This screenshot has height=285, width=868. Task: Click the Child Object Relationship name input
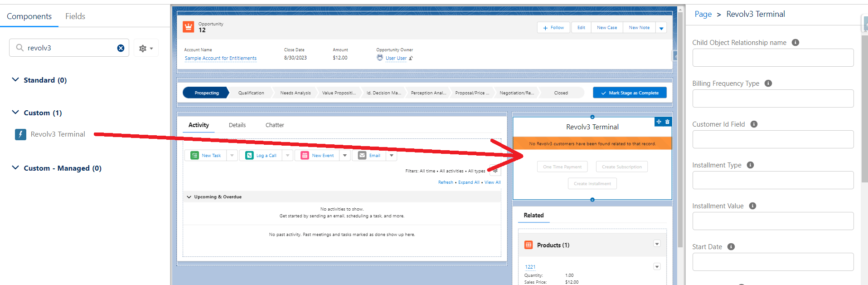click(773, 58)
